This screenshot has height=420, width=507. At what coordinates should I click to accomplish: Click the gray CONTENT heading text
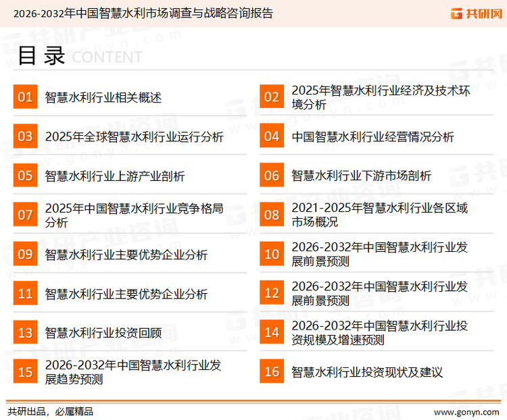tap(107, 57)
